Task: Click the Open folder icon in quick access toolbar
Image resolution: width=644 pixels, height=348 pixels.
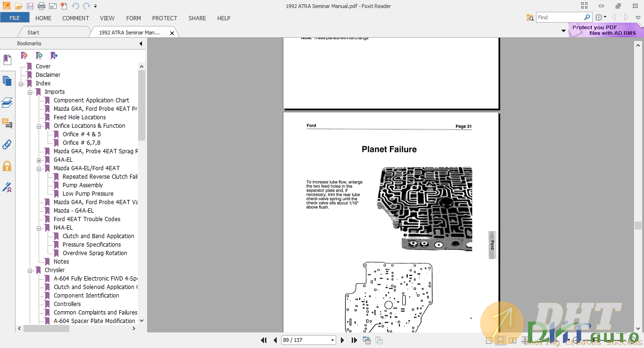Action: pyautogui.click(x=18, y=6)
